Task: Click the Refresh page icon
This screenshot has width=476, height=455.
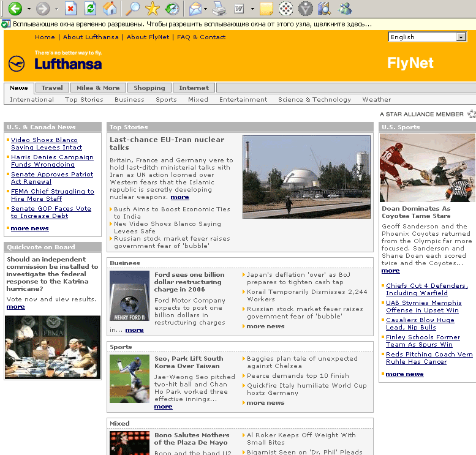Action: click(90, 9)
